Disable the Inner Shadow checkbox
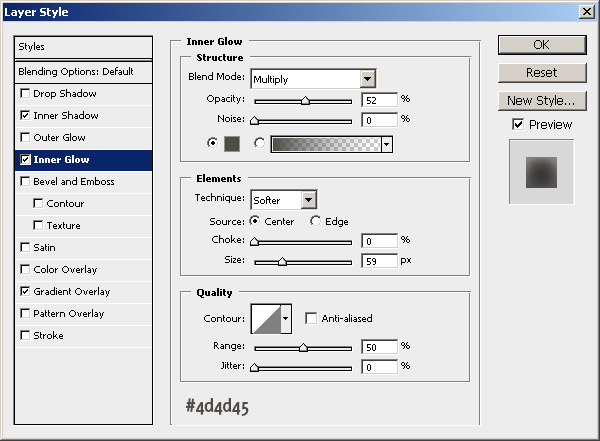Image resolution: width=600 pixels, height=441 pixels. pos(25,115)
